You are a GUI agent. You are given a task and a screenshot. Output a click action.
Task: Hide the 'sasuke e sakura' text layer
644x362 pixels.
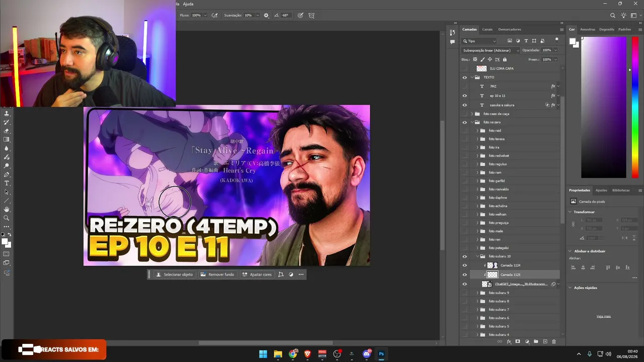[x=464, y=105]
